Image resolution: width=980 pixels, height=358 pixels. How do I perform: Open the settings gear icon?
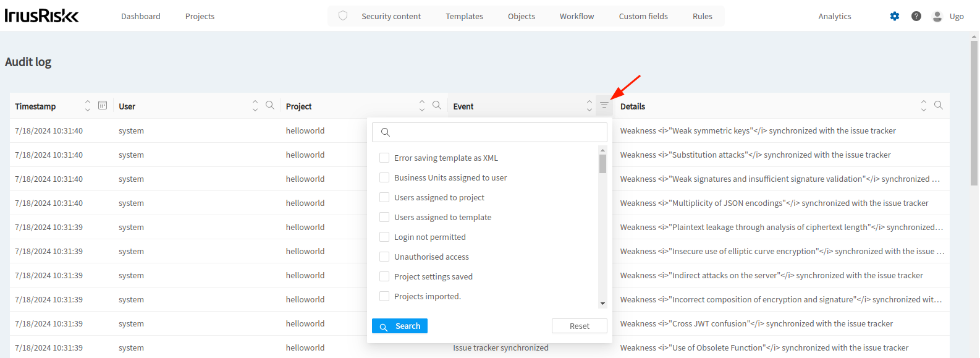click(x=895, y=16)
